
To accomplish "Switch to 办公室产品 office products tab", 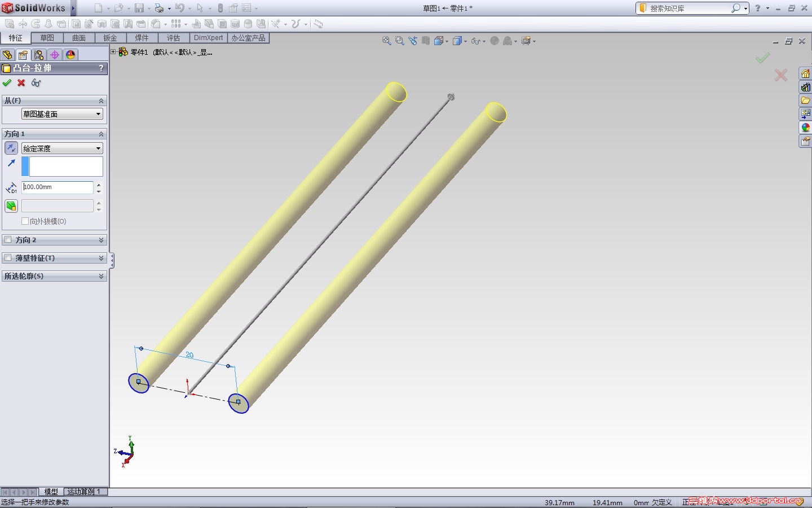I will coord(248,38).
